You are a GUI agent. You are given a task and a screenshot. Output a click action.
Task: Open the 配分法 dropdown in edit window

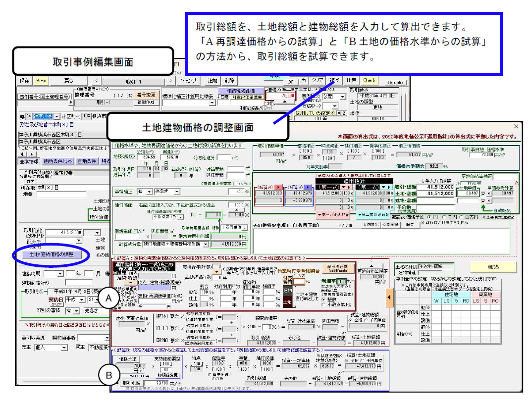79,240
